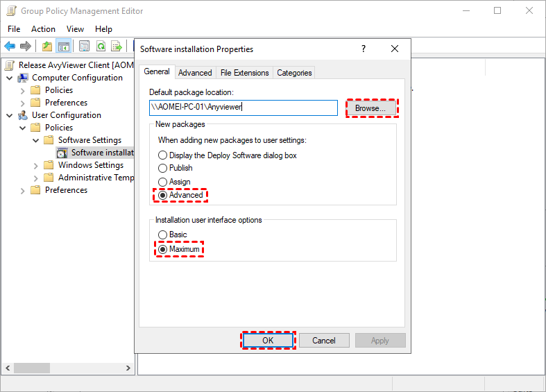The image size is (546, 392).
Task: Expand Preferences under Computer Configuration
Action: [x=23, y=103]
